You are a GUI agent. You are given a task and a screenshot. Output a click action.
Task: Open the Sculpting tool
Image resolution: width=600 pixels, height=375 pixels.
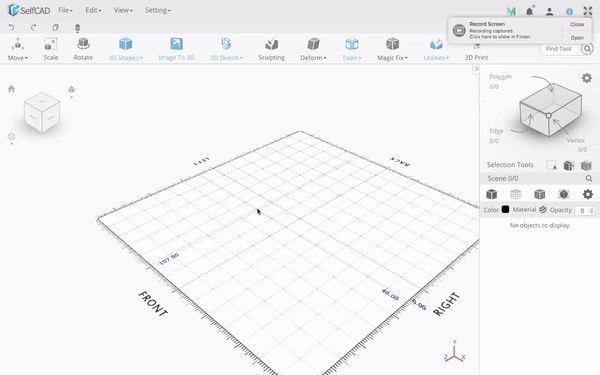tap(271, 49)
